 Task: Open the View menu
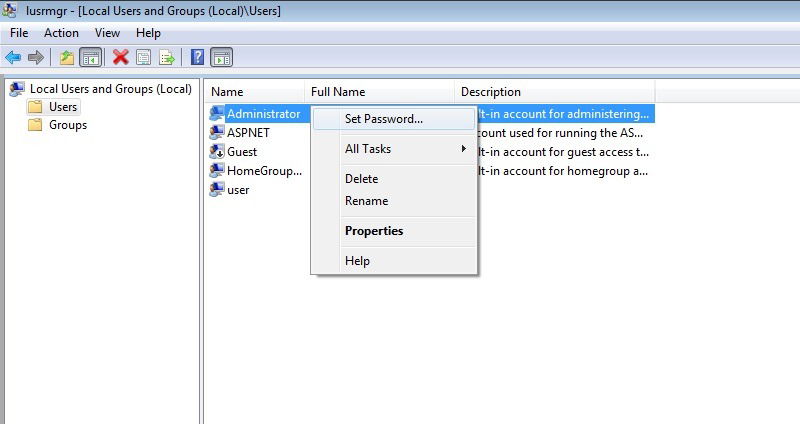(x=107, y=33)
